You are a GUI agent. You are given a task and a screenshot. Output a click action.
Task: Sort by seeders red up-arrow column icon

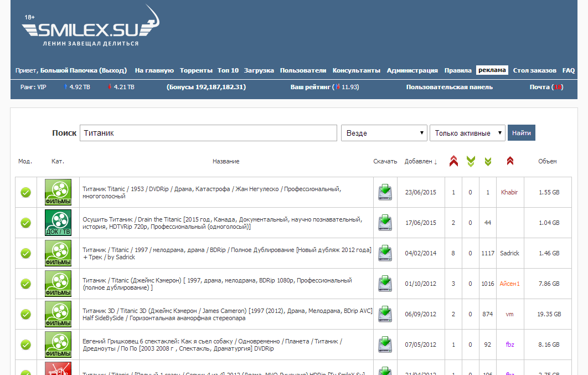point(453,161)
